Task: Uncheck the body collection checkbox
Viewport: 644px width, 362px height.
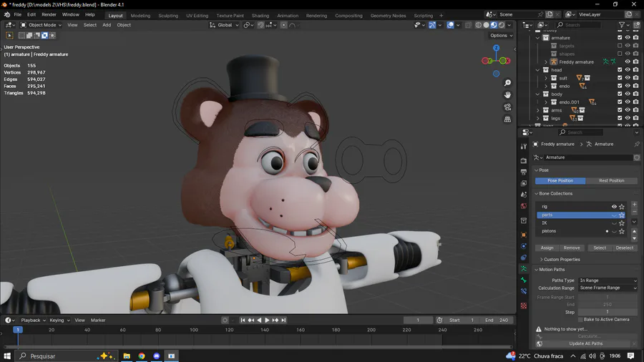Action: [x=620, y=94]
